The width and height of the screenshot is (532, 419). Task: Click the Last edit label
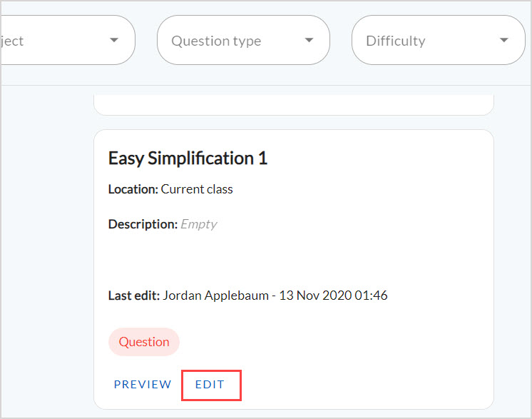coord(133,295)
